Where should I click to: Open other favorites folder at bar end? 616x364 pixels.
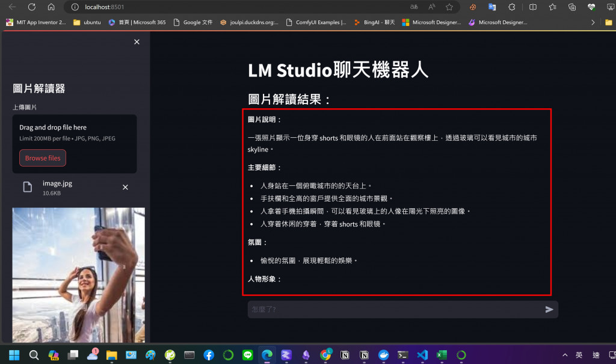tap(609, 22)
